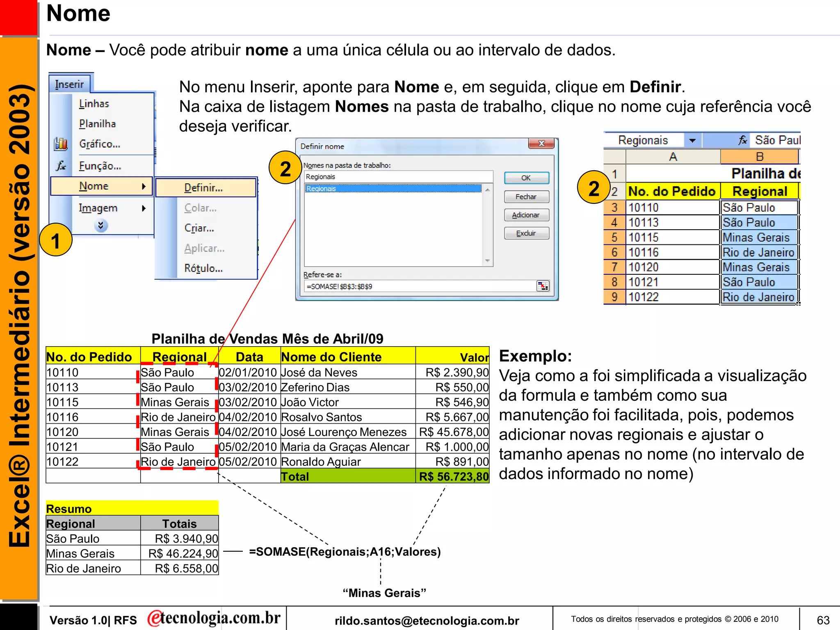Image resolution: width=840 pixels, height=630 pixels.
Task: Click R$ 45.678,00 value cell
Action: point(452,432)
